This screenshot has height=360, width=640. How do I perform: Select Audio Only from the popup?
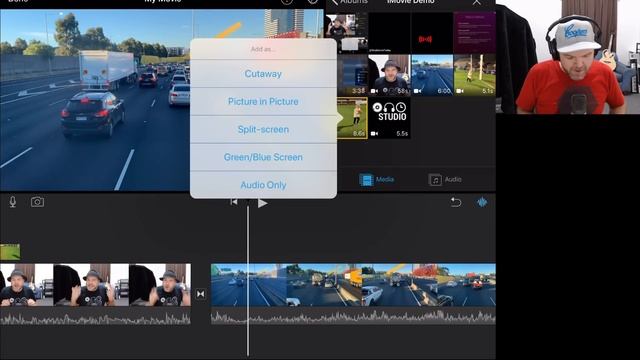coord(263,185)
